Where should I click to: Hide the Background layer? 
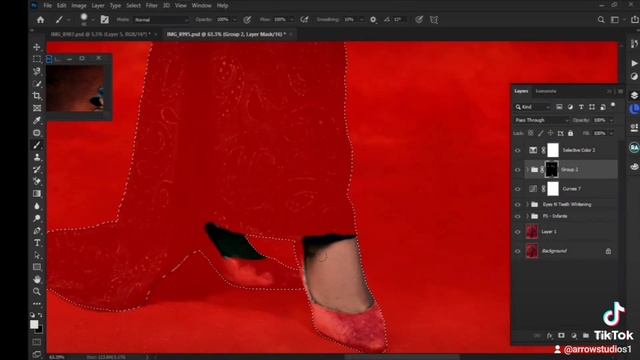pos(518,251)
